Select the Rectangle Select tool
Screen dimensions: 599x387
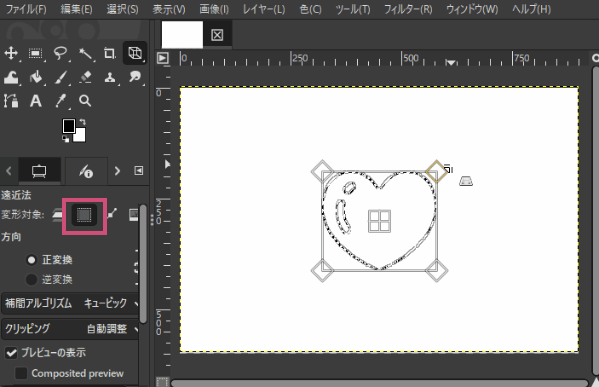click(x=36, y=53)
